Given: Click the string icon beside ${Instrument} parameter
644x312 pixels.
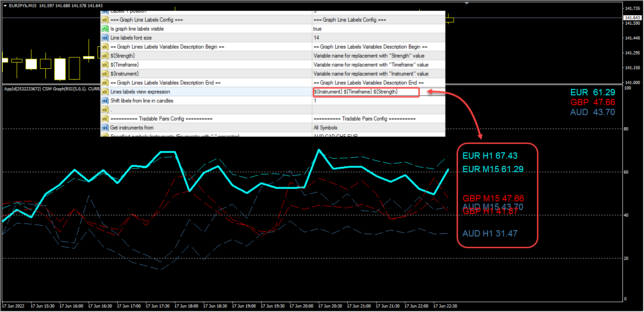Looking at the screenshot, I should pyautogui.click(x=105, y=74).
